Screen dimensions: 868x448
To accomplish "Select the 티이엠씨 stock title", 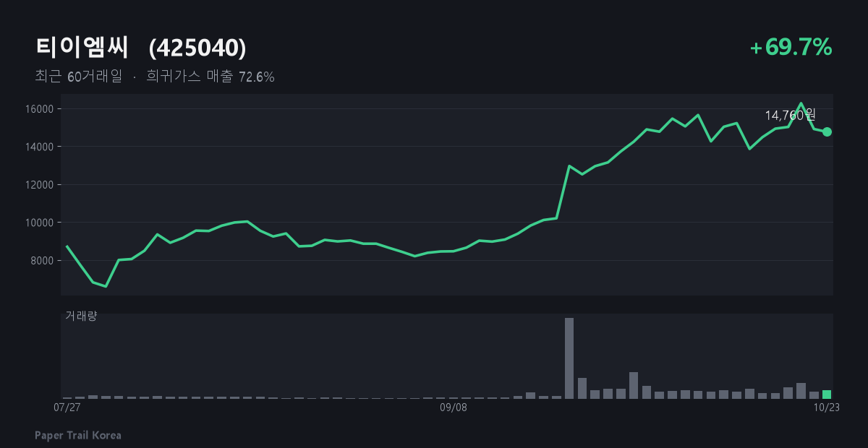I will (82, 48).
